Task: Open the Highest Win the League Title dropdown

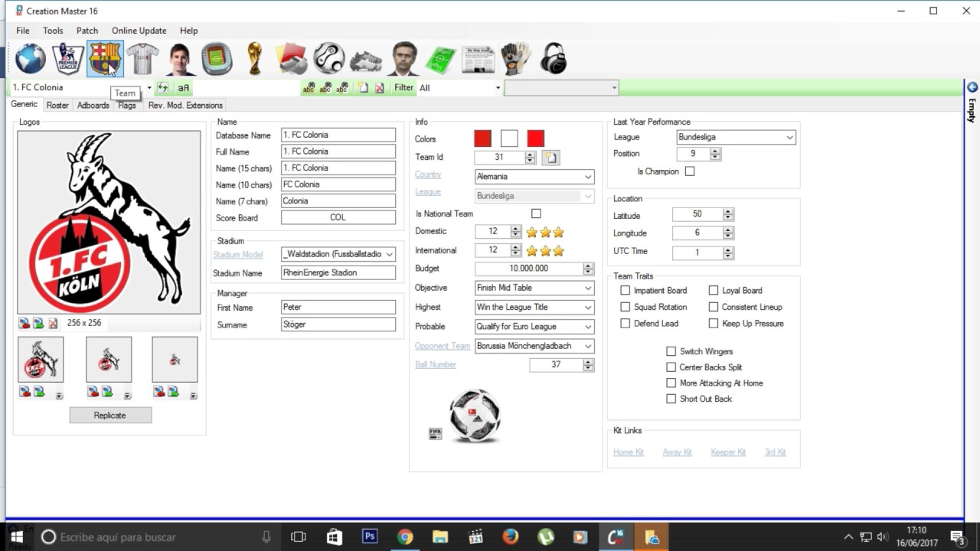Action: (x=588, y=307)
